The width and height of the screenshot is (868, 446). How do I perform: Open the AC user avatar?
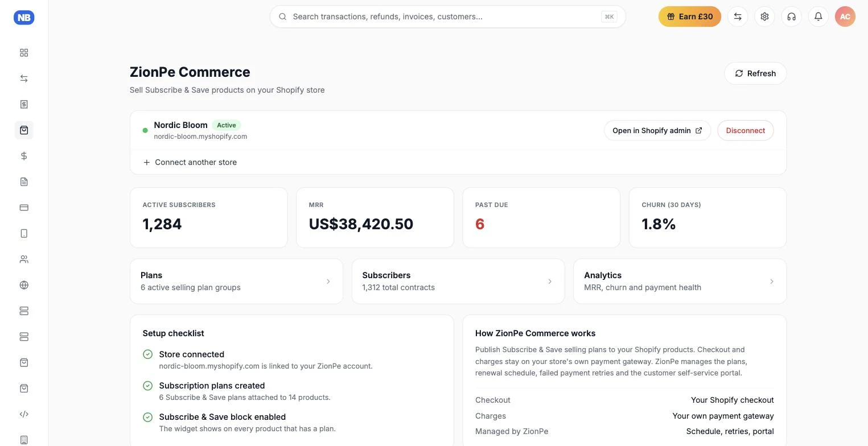coord(845,16)
